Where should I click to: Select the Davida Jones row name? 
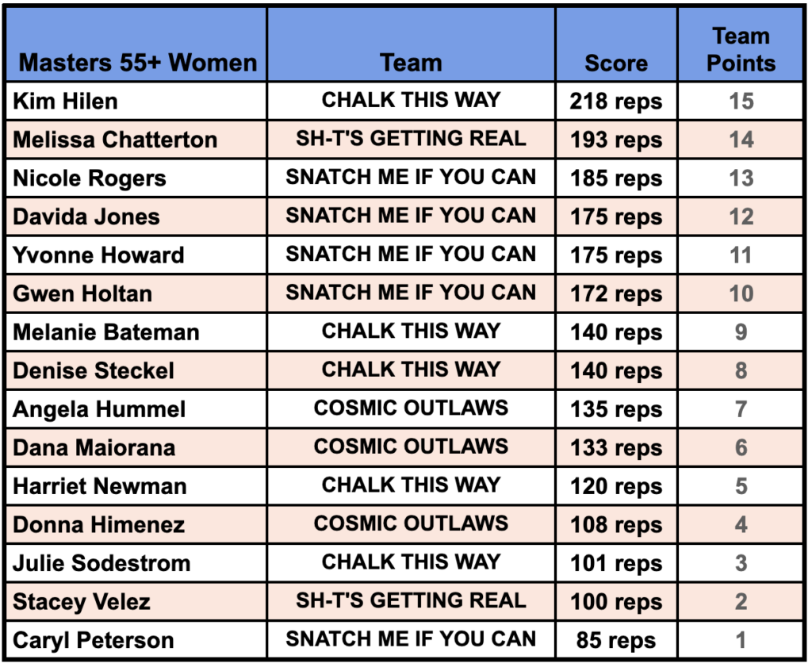click(x=86, y=217)
